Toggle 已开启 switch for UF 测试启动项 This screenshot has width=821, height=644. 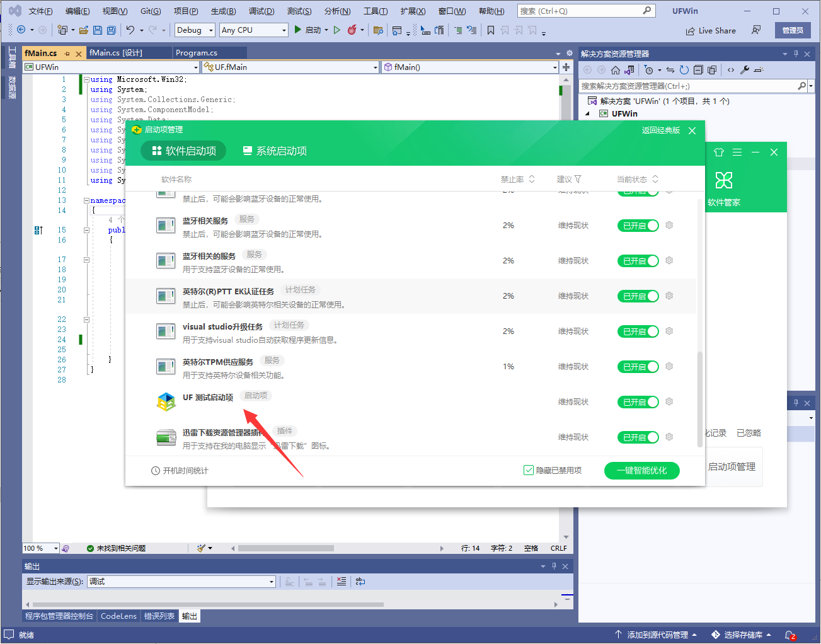pyautogui.click(x=638, y=402)
